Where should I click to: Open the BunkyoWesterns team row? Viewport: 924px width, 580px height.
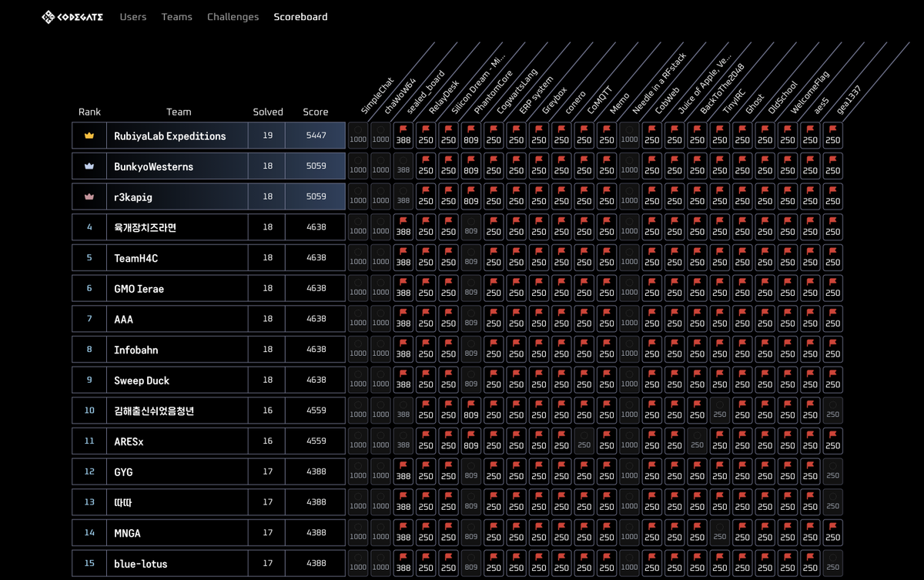tap(209, 166)
